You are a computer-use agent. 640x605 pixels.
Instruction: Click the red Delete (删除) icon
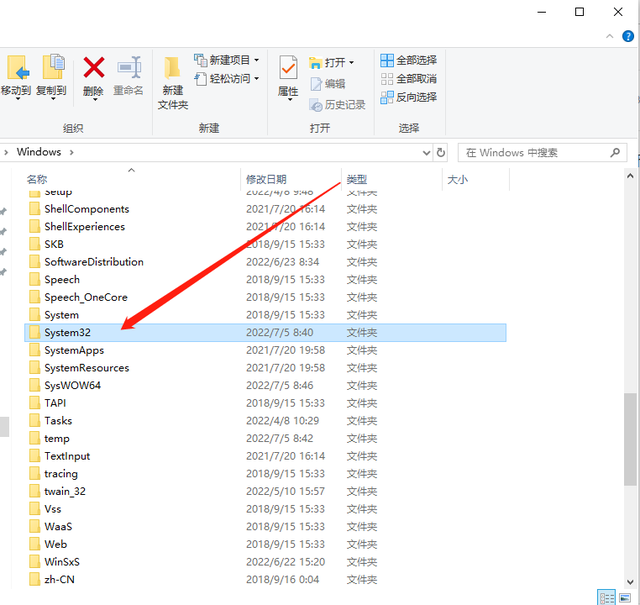[x=93, y=67]
